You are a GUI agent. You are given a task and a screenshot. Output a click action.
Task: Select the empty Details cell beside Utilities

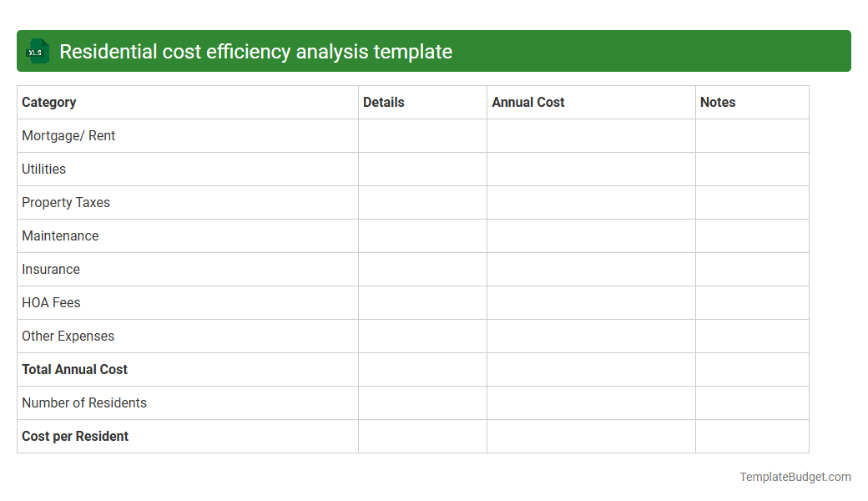pyautogui.click(x=422, y=169)
